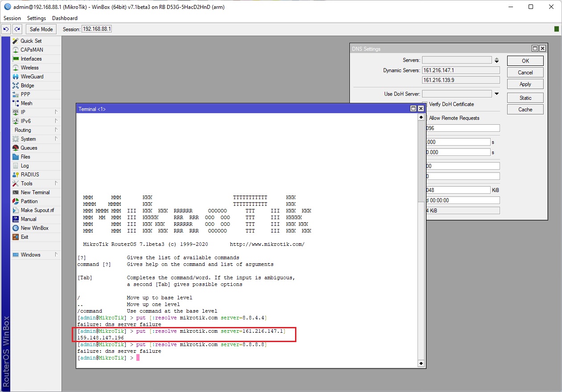Launch a New Terminal

pos(35,192)
